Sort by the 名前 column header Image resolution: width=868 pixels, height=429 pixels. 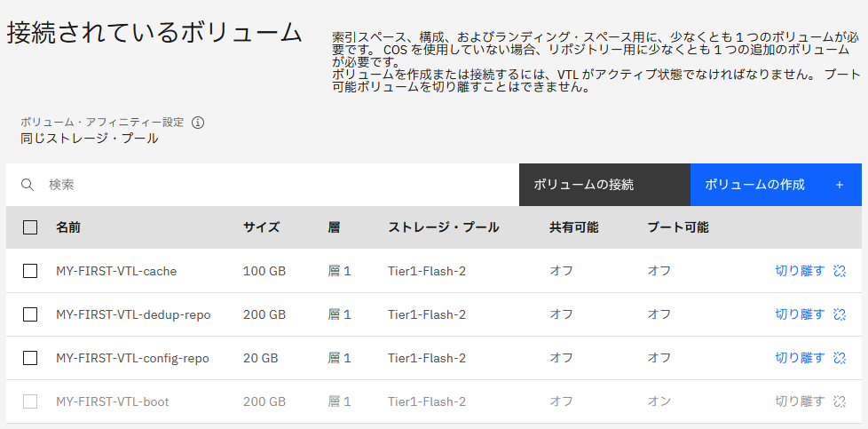pyautogui.click(x=68, y=227)
